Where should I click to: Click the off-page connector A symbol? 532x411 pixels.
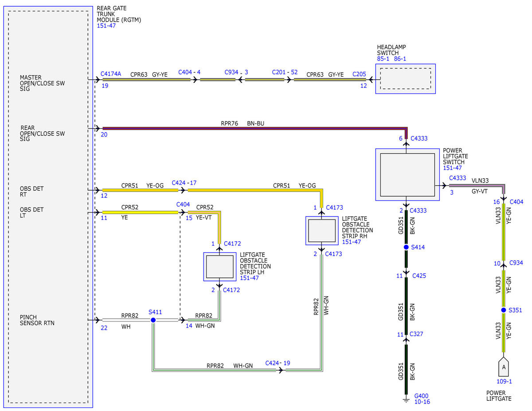504,366
